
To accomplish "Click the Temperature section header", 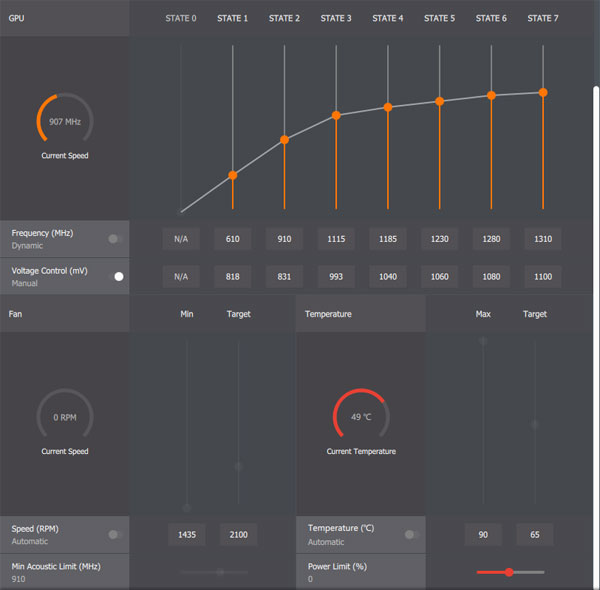I will (x=360, y=314).
